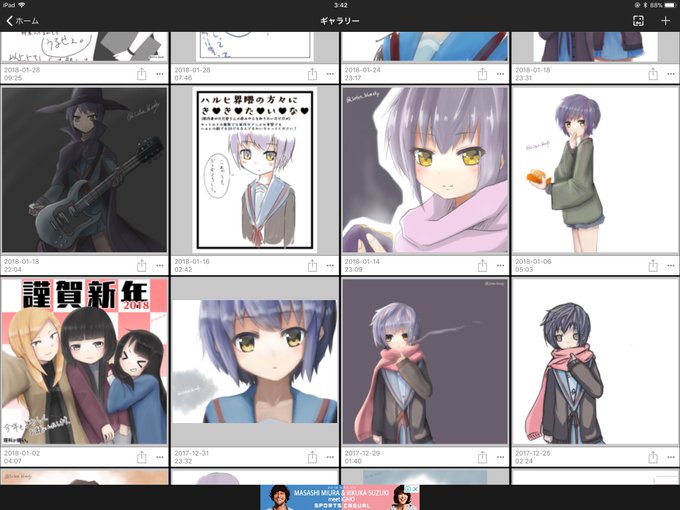Image resolution: width=680 pixels, height=510 pixels.
Task: Share the 2017-12-25 02:24 artwork
Action: [653, 457]
